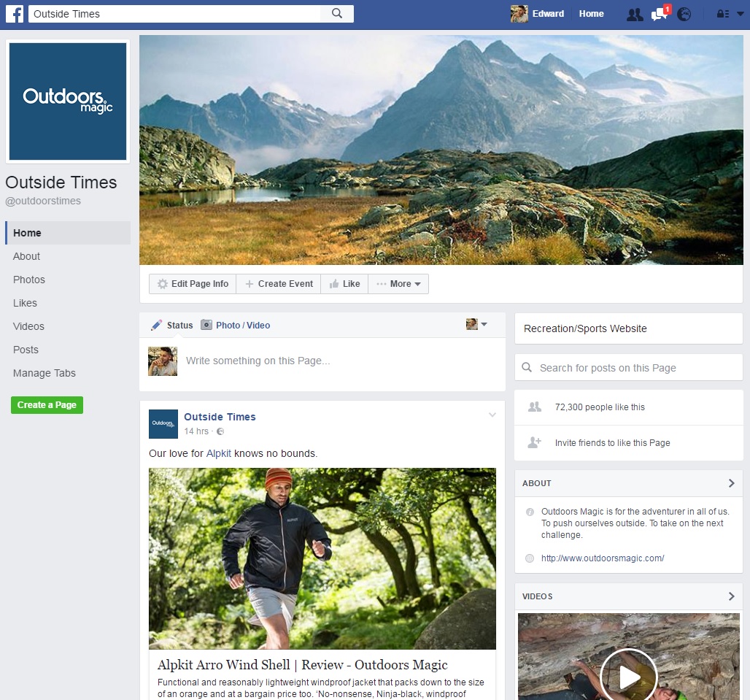The width and height of the screenshot is (750, 700).
Task: Click inside the Outside Times search field
Action: pyautogui.click(x=174, y=14)
